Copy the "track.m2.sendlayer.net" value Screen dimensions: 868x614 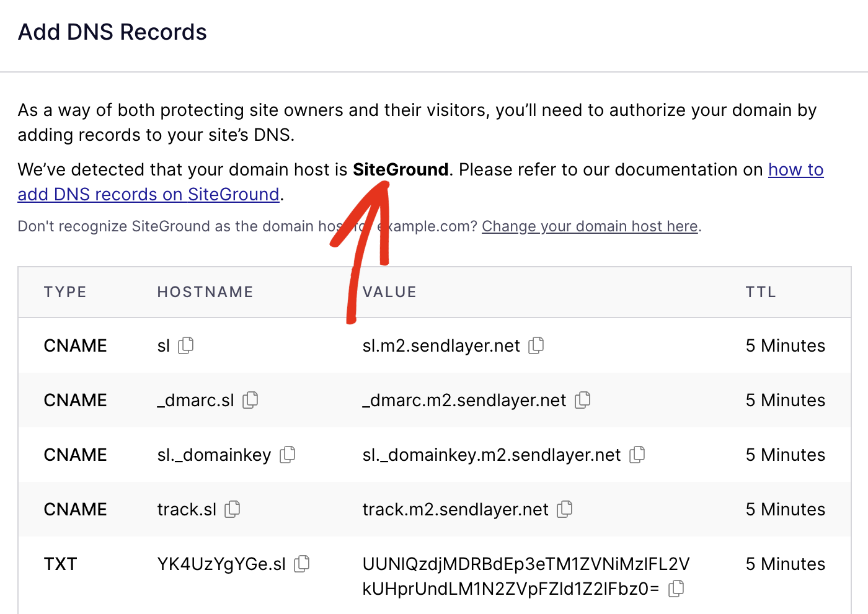click(x=565, y=509)
